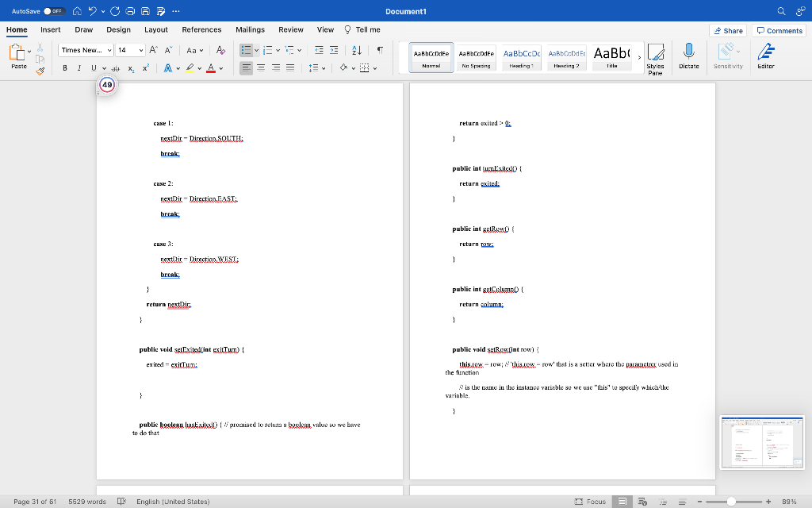Apply the No Spacing style
812x508 pixels.
pos(476,57)
